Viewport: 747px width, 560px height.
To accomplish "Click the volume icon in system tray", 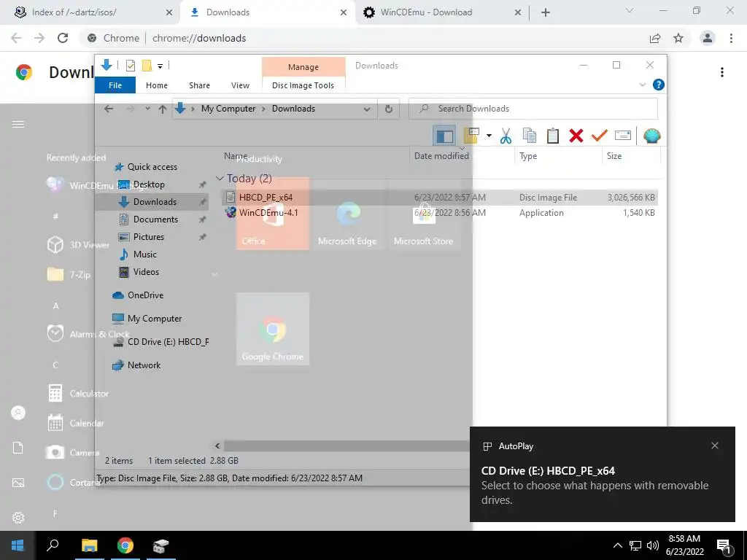I will point(653,545).
